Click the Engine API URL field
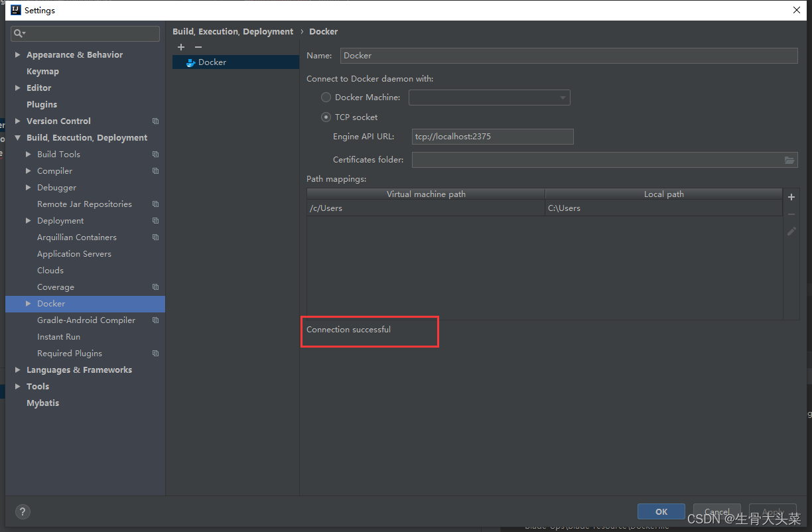Viewport: 812px width, 532px height. click(492, 137)
